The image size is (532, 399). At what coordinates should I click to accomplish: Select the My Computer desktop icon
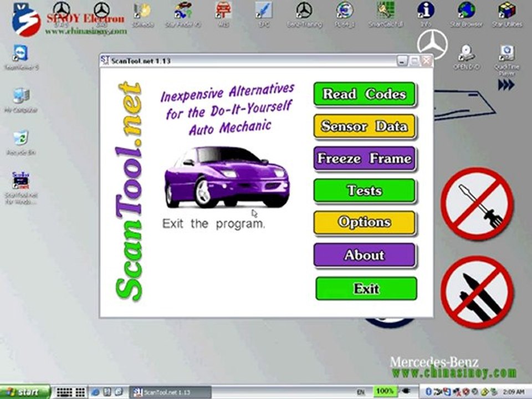pyautogui.click(x=21, y=100)
